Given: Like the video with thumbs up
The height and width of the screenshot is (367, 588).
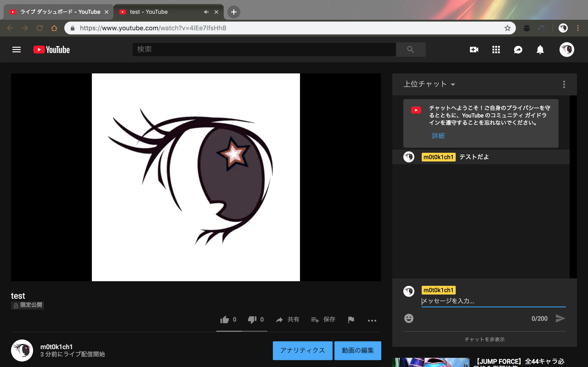Looking at the screenshot, I should pyautogui.click(x=225, y=320).
